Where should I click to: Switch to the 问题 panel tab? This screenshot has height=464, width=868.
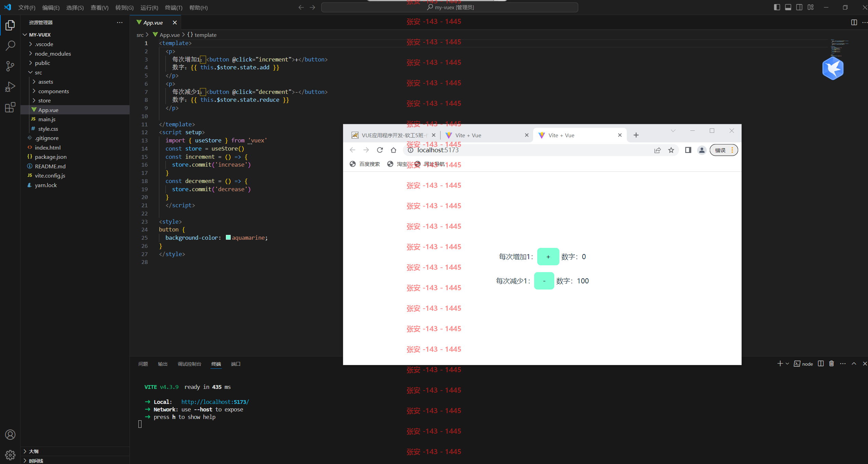point(143,364)
